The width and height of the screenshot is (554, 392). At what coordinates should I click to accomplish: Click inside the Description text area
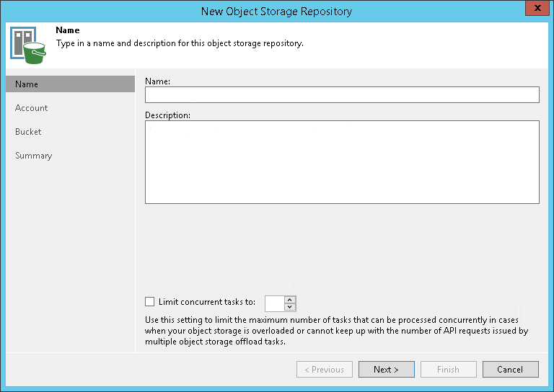click(x=342, y=162)
